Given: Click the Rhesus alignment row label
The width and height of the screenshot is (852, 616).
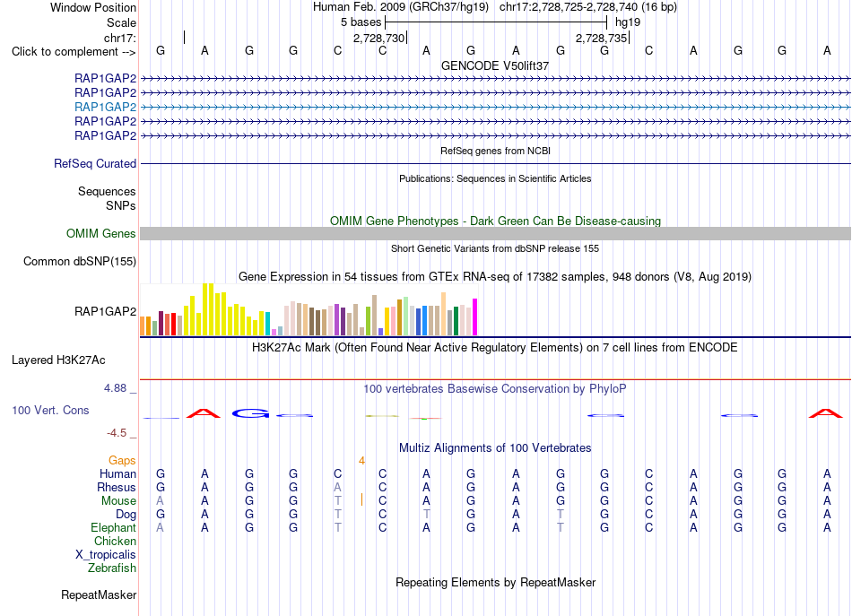Looking at the screenshot, I should (117, 487).
